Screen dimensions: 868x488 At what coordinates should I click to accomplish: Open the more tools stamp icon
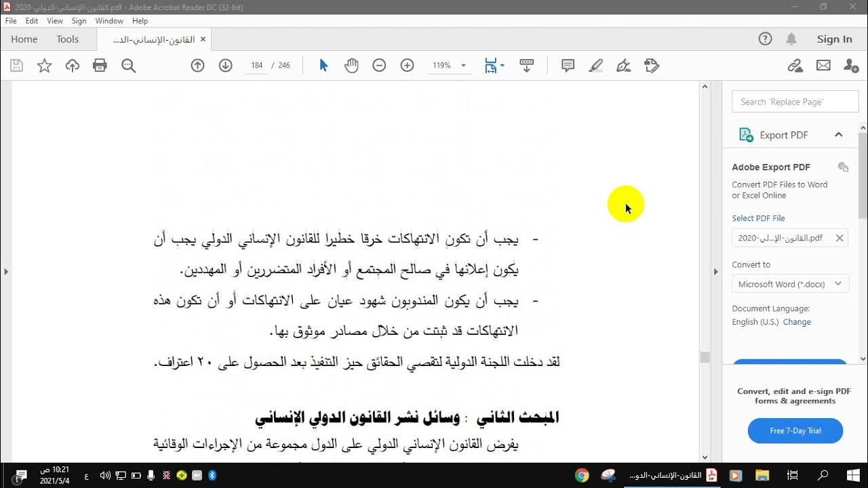click(652, 66)
